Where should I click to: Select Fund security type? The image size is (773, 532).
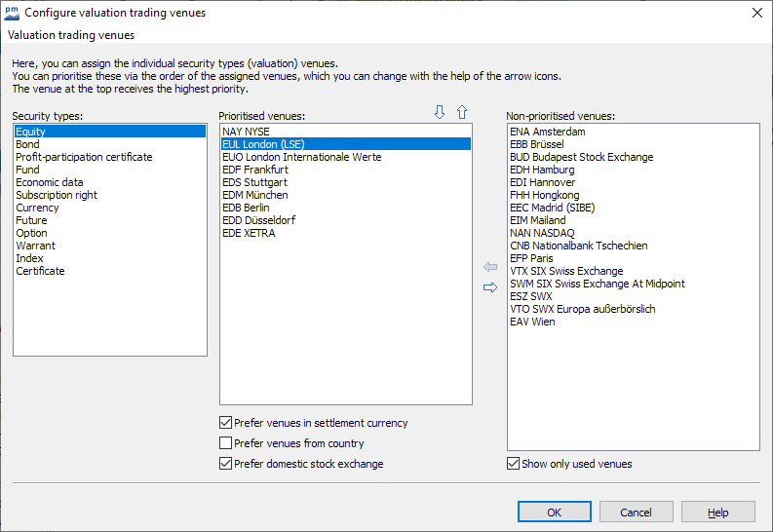[x=27, y=170]
